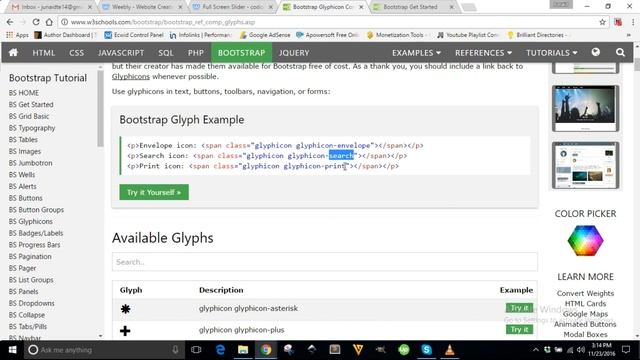Viewport: 640px width, 360px height.
Task: Click in the Available Glyphs search box
Action: pos(325,262)
